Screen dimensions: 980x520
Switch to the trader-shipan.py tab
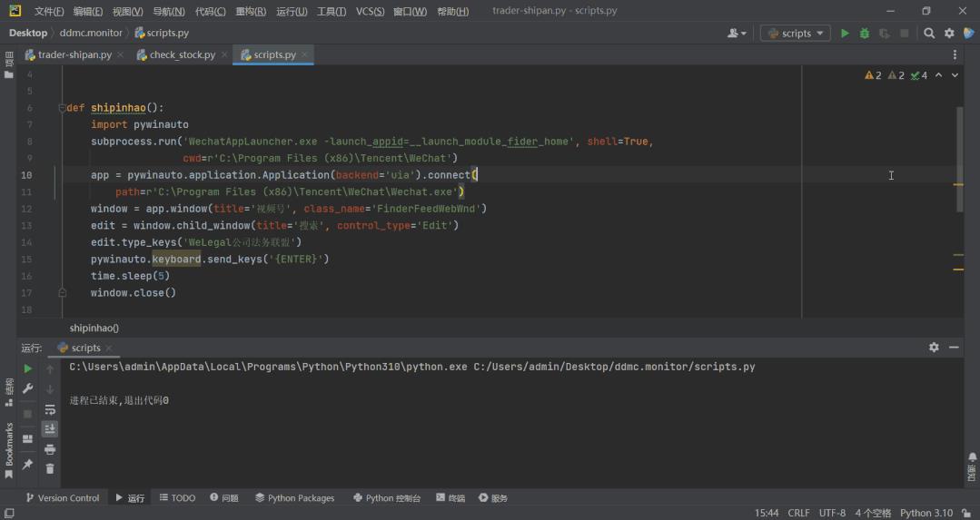point(68,55)
